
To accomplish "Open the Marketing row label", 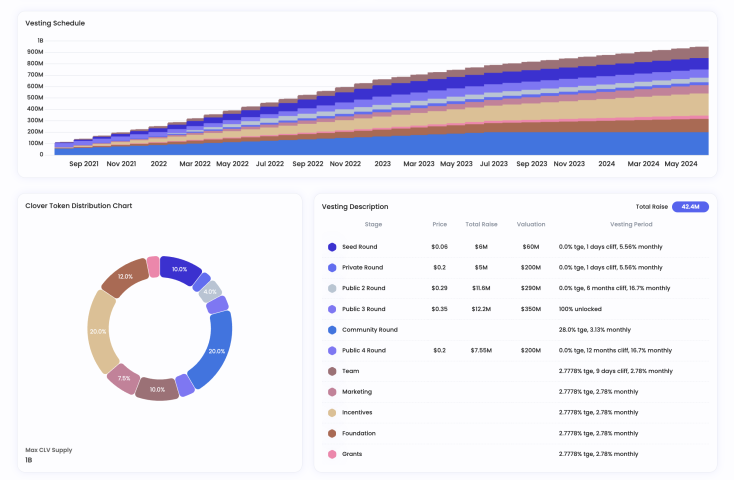I will tap(357, 392).
